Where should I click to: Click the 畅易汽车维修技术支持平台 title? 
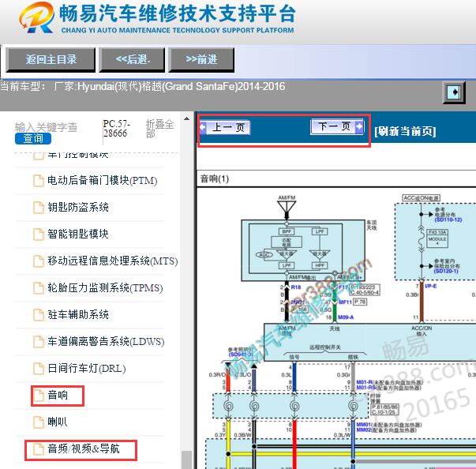tap(178, 13)
